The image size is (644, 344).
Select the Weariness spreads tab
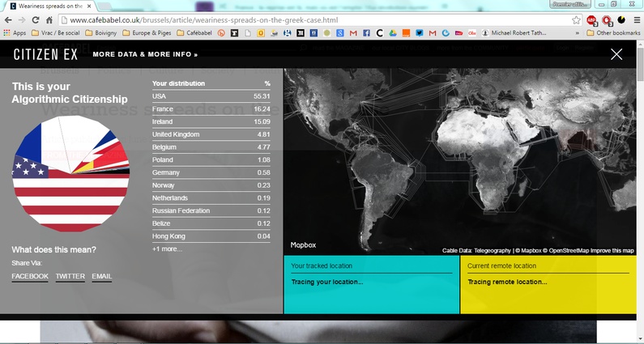50,6
